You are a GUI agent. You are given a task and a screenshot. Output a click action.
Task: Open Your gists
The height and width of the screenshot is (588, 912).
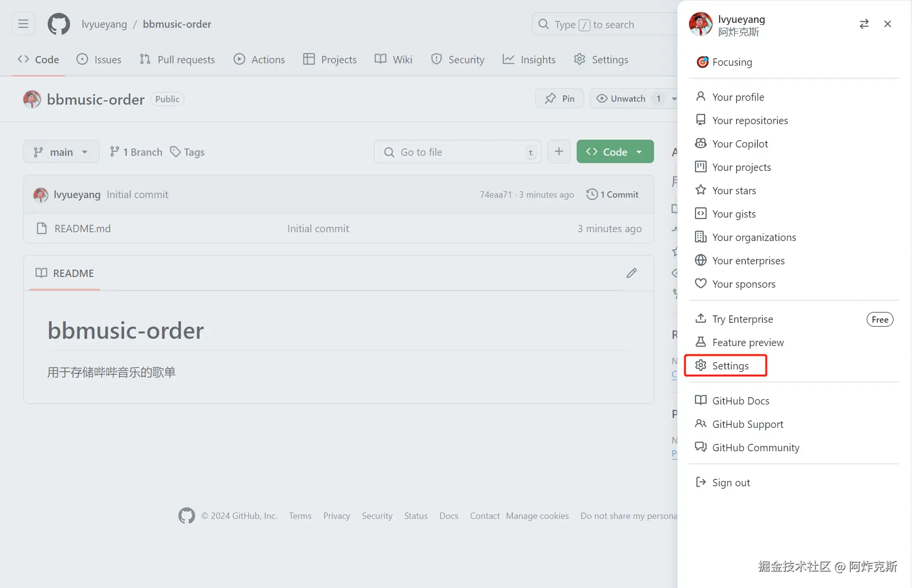794,214
